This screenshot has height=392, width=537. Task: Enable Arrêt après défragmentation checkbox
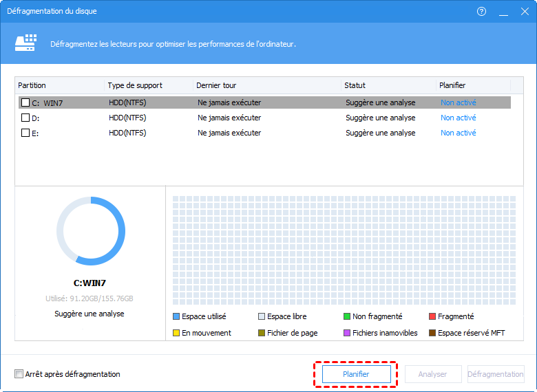pos(19,374)
